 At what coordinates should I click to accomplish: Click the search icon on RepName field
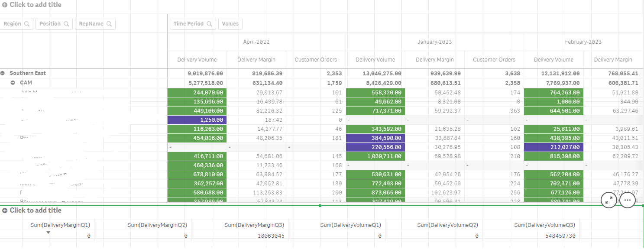click(109, 24)
